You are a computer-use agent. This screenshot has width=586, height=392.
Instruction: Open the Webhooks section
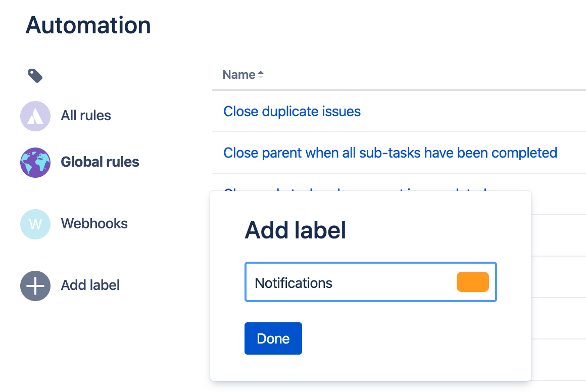point(94,224)
